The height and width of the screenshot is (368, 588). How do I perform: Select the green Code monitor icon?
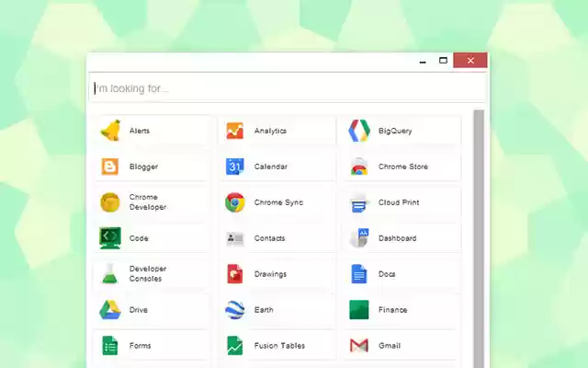tap(110, 238)
